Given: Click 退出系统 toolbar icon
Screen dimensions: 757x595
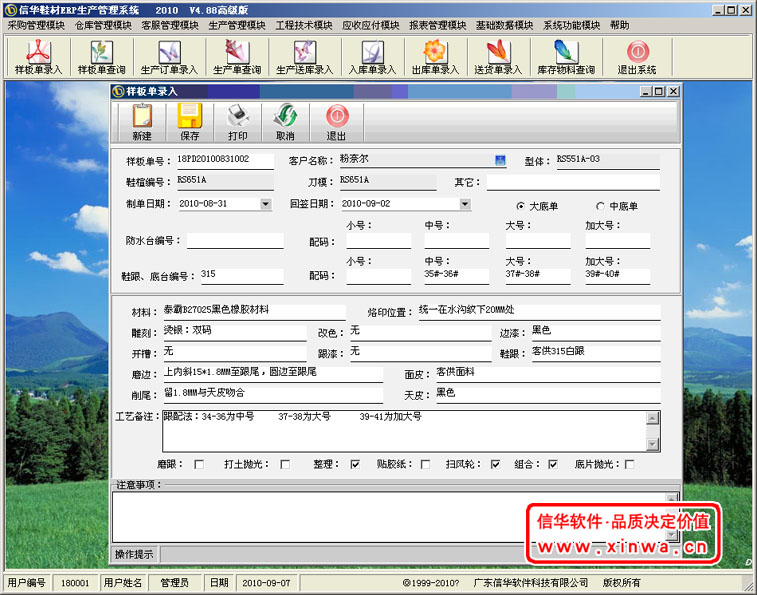Looking at the screenshot, I should [x=637, y=57].
